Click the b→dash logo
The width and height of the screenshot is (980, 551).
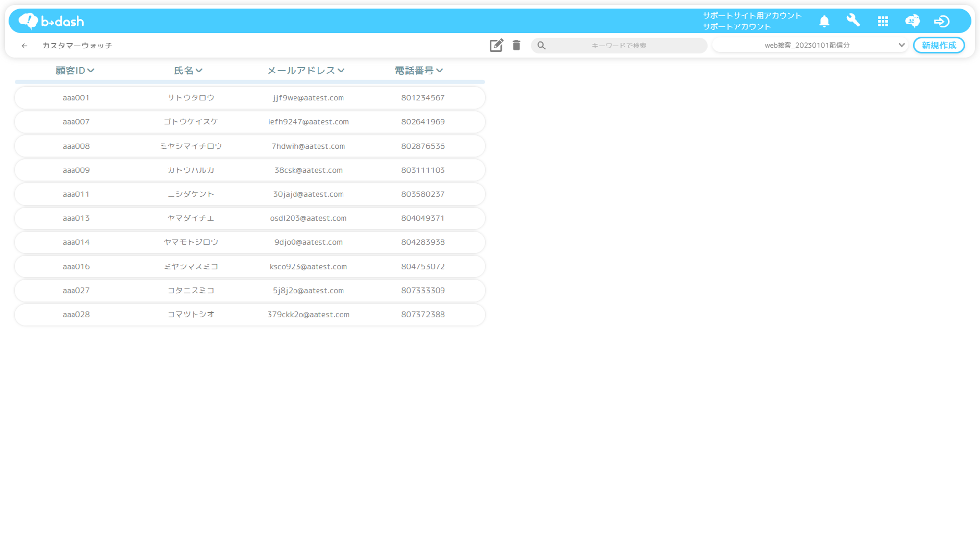(51, 21)
